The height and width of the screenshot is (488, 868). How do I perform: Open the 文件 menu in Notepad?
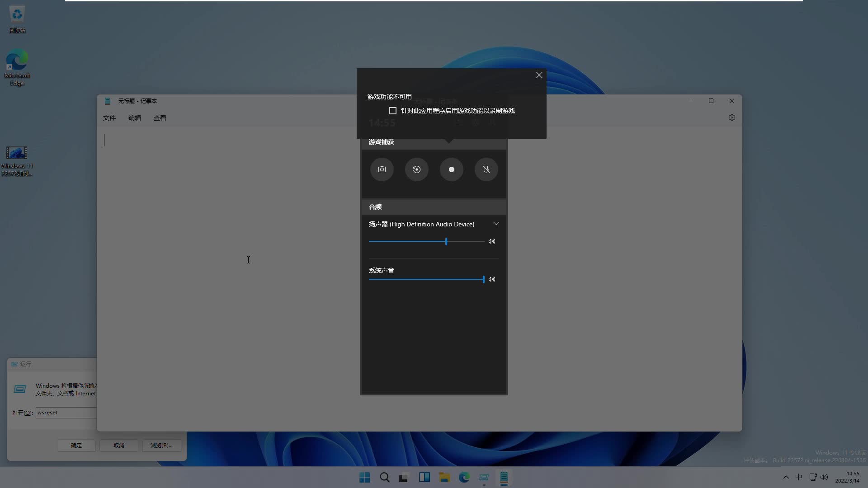tap(109, 118)
